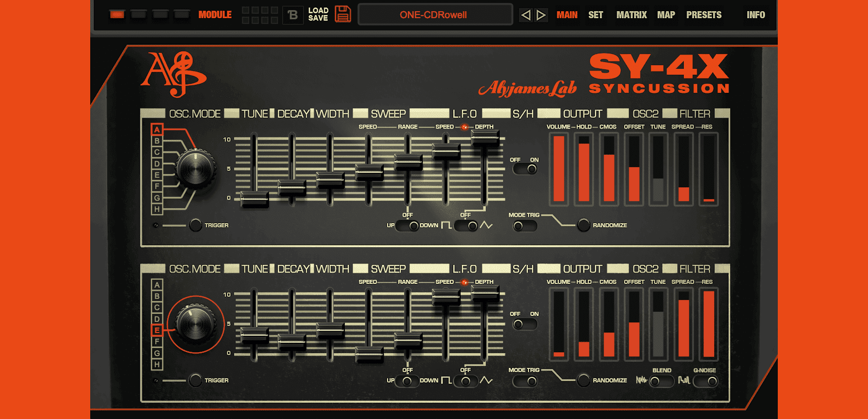Click top module filter RES bar
The width and height of the screenshot is (868, 419).
point(709,169)
